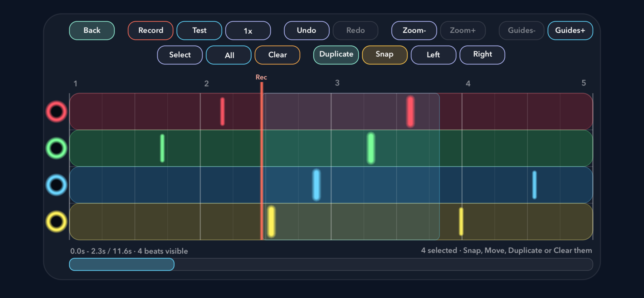
Task: Tap the blue drum pad circle
Action: coord(56,185)
